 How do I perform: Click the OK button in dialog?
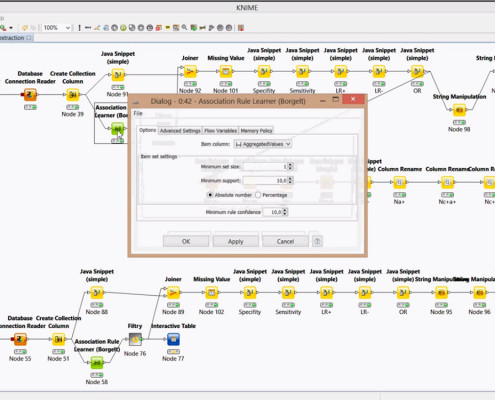tap(186, 241)
